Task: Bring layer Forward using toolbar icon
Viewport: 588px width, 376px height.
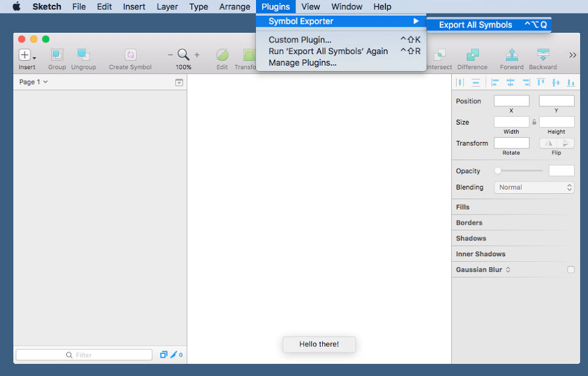Action: coord(512,55)
